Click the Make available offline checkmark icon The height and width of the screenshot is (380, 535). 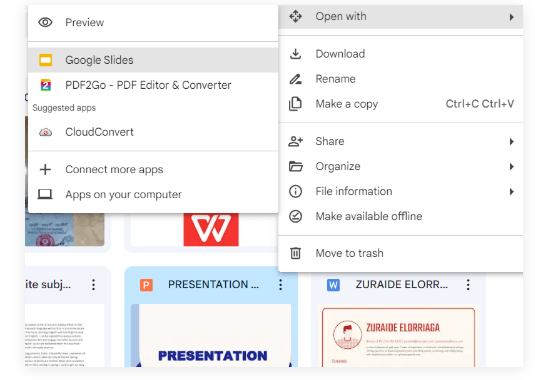point(295,216)
